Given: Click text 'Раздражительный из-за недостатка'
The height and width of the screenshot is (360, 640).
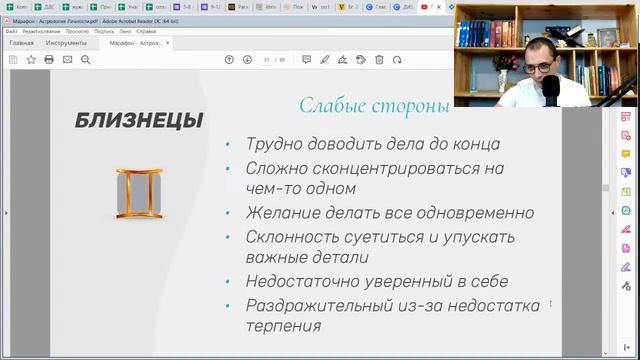Looking at the screenshot, I should tap(393, 306).
